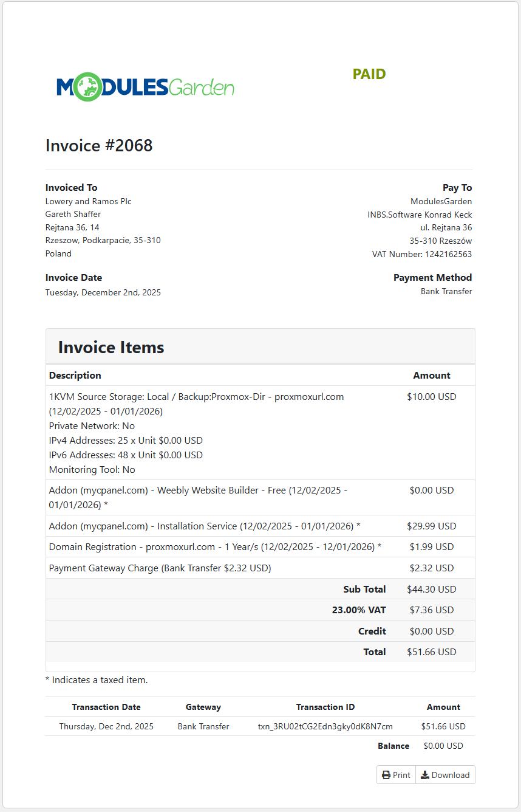Select the ModulesGarden globe logo

tap(87, 86)
